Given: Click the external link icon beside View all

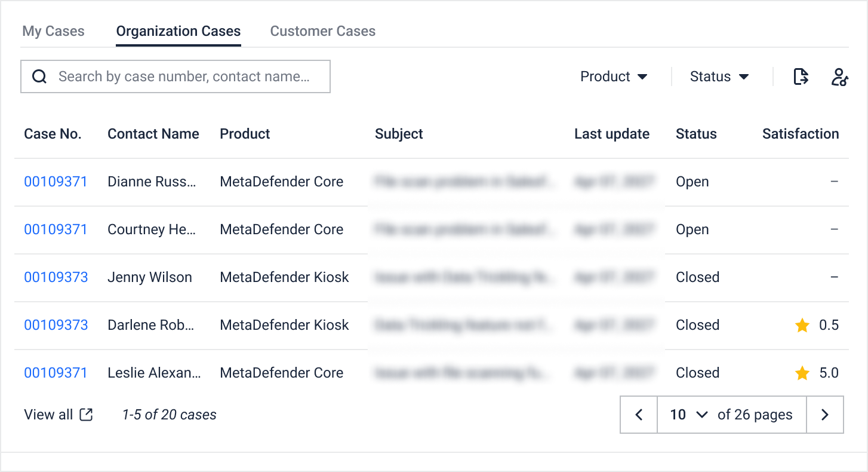Looking at the screenshot, I should click(87, 415).
